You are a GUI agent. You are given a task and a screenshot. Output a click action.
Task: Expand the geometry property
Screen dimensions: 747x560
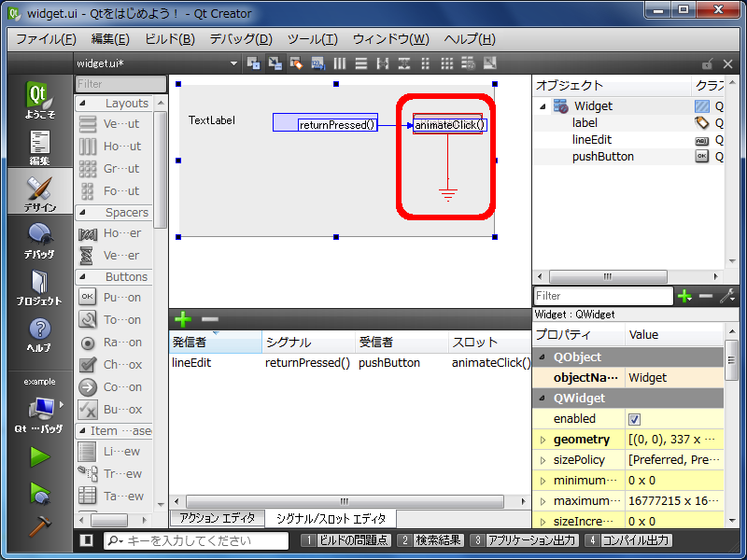click(x=543, y=440)
